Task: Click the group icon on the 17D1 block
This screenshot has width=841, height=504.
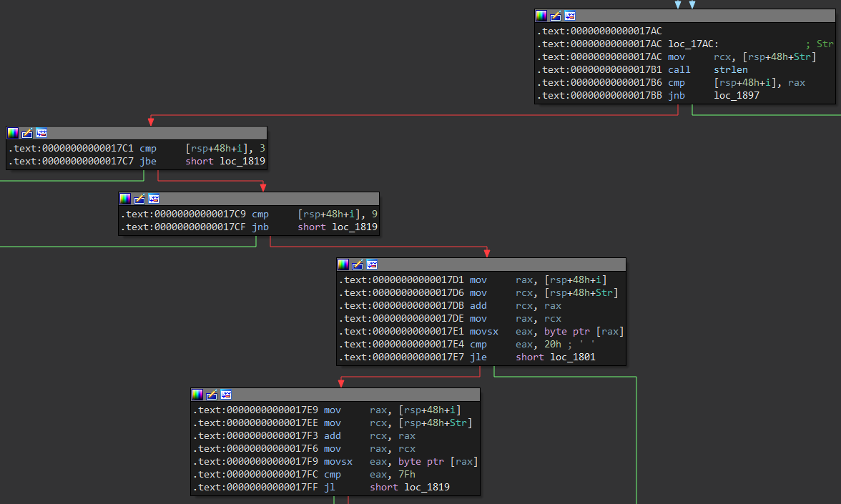Action: (372, 265)
